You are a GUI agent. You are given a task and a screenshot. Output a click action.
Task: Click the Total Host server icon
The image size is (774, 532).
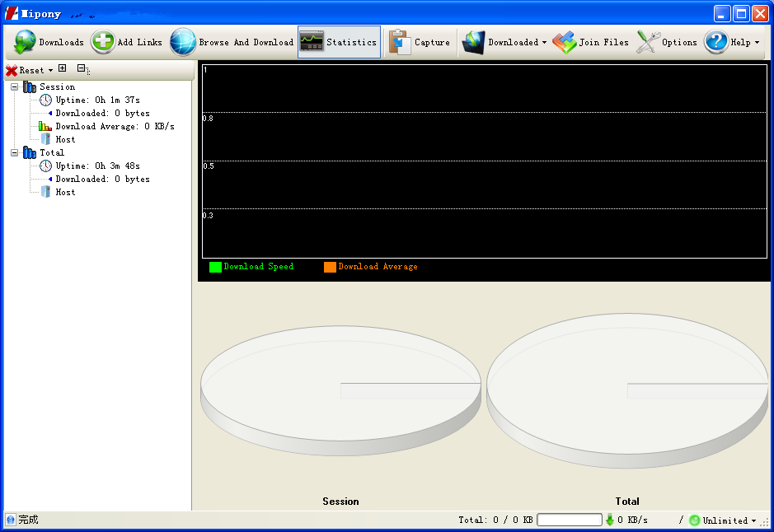pyautogui.click(x=45, y=192)
